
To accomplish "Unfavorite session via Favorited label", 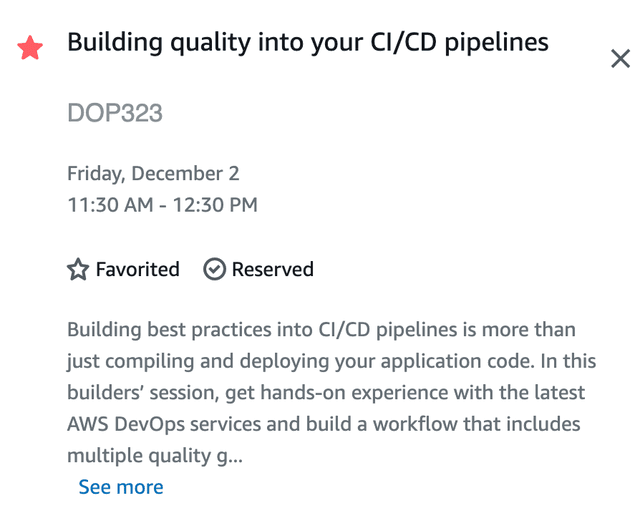I will 138,269.
